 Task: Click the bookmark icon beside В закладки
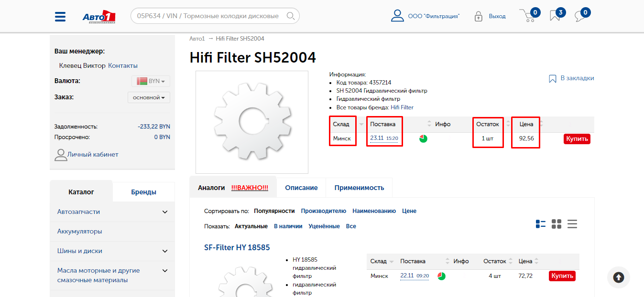tap(553, 79)
